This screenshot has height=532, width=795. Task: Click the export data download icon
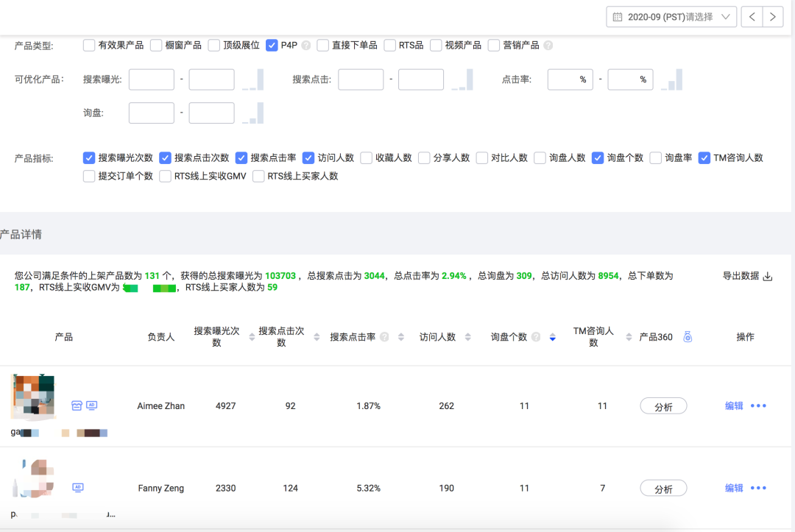pyautogui.click(x=768, y=277)
